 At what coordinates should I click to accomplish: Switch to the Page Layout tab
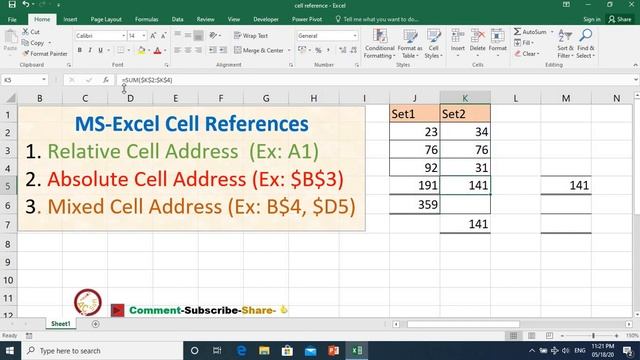(x=106, y=19)
